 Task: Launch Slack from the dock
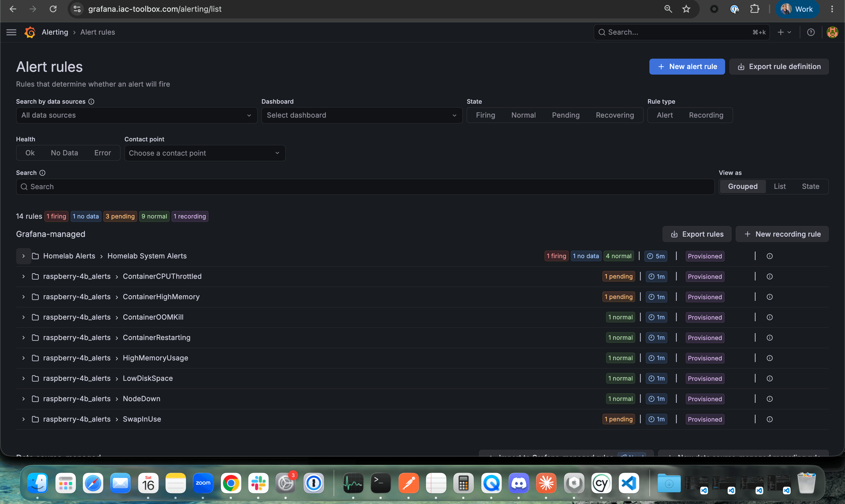[258, 482]
